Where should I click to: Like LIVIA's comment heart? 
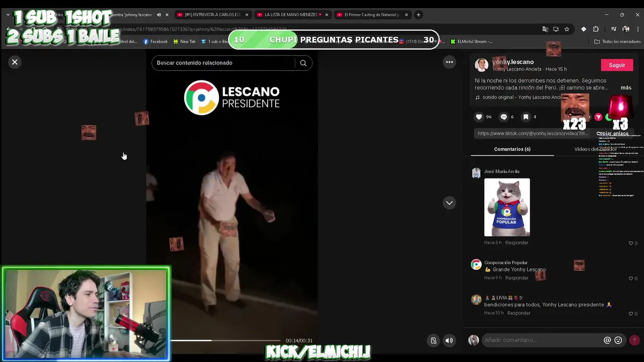(631, 313)
